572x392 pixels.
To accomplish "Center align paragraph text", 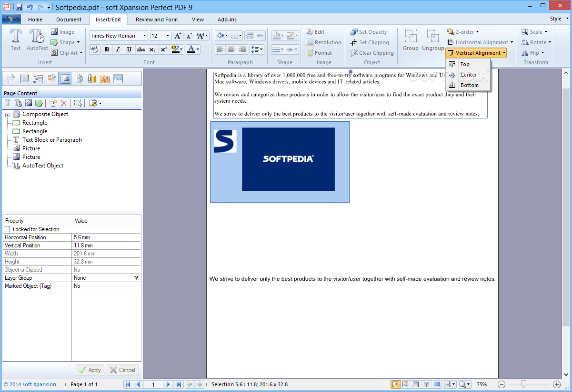I will coord(231,49).
